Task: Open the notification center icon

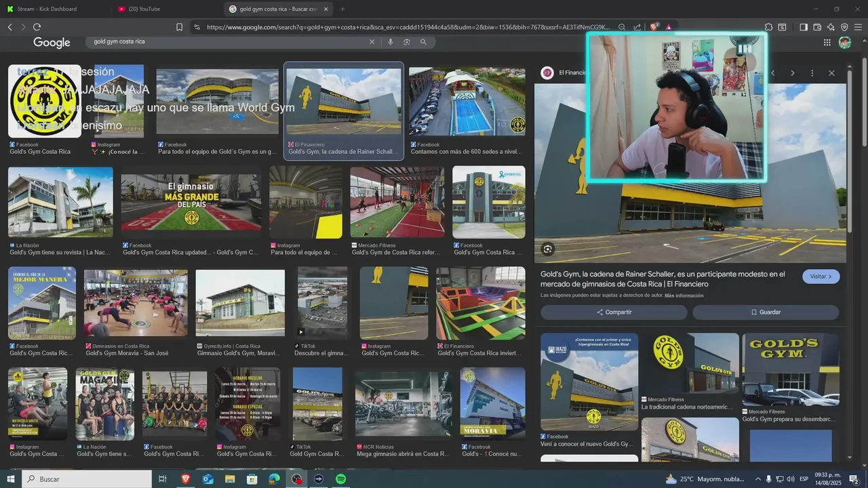Action: (854, 479)
